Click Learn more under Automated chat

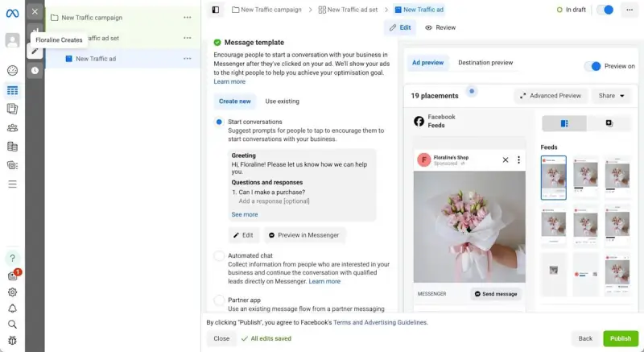(x=324, y=281)
